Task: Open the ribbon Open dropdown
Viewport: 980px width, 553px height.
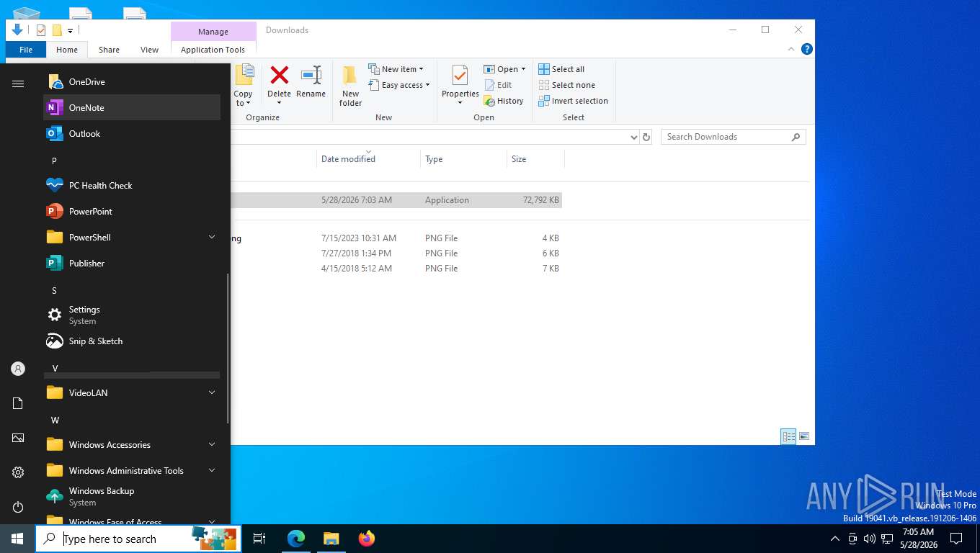Action: [x=504, y=69]
